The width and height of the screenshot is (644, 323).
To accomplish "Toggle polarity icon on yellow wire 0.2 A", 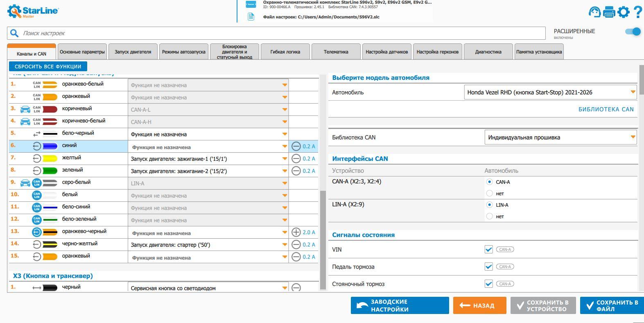I will (x=296, y=158).
